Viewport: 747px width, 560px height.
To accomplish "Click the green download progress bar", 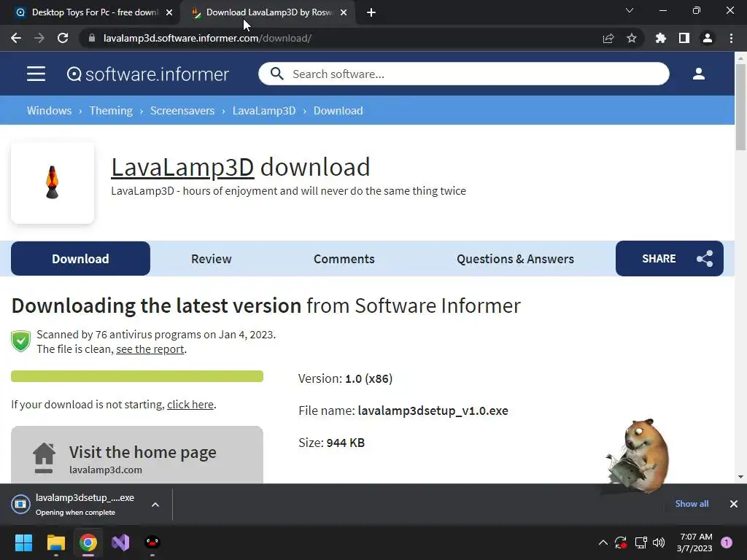I will (137, 376).
